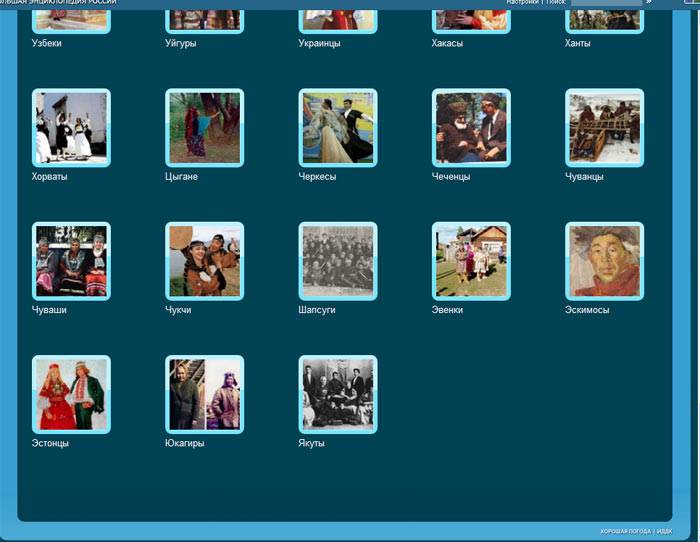Click the Шапсуги text label
Image resolution: width=700 pixels, height=542 pixels.
(x=317, y=309)
